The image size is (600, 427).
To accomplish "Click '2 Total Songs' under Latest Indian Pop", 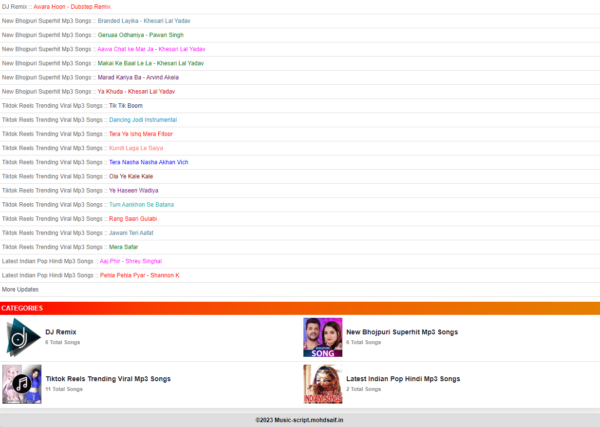I will 364,389.
